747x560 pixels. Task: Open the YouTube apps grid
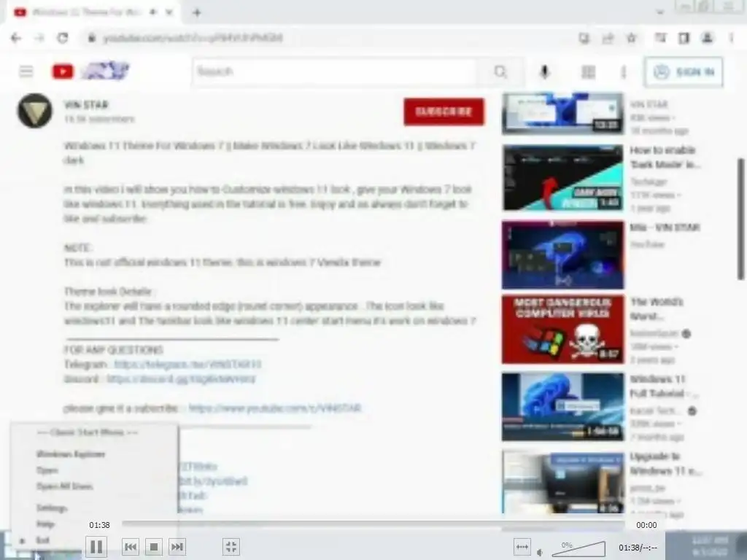pyautogui.click(x=589, y=72)
